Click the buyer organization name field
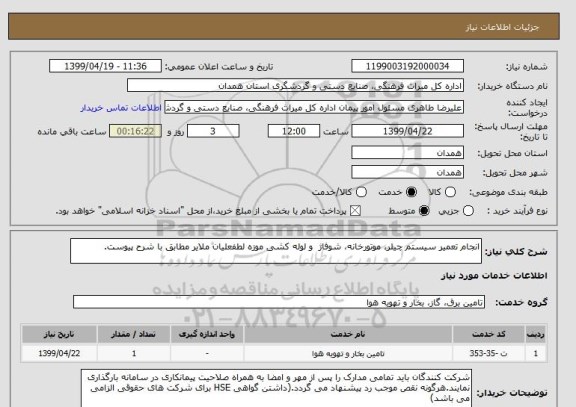Screen dimensions: 576x407 pyautogui.click(x=295, y=86)
